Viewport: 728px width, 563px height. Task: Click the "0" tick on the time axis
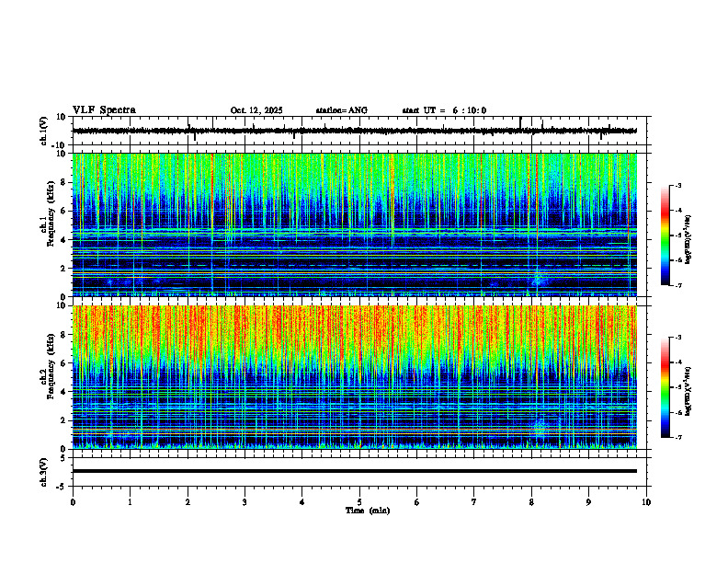(x=73, y=502)
